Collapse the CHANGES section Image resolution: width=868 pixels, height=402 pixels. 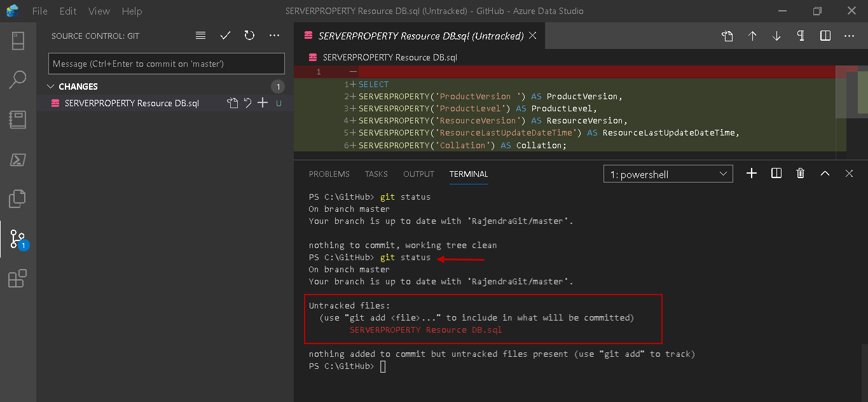tap(52, 87)
